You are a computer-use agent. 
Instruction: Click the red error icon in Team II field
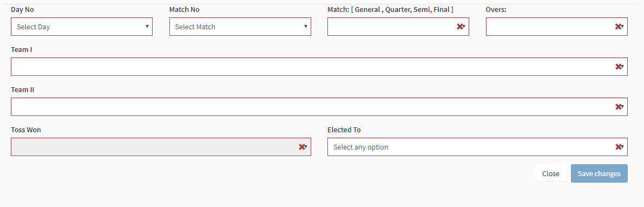tap(618, 107)
